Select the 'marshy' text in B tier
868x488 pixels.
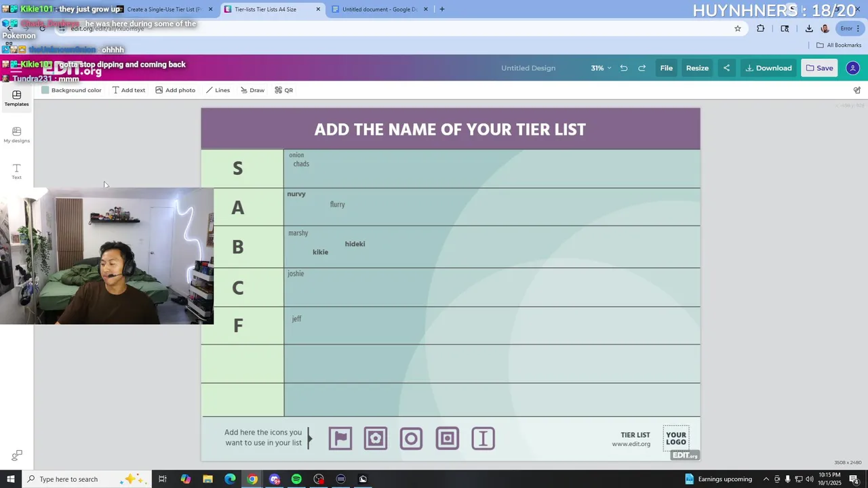pyautogui.click(x=298, y=233)
